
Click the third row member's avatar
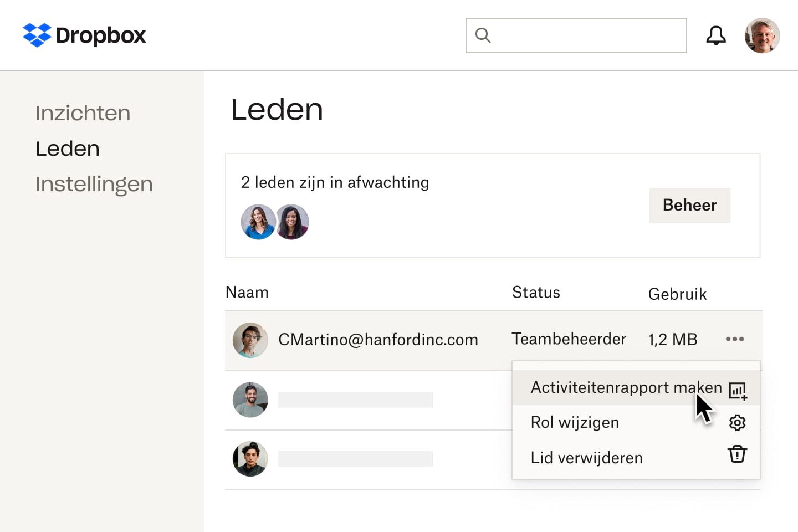250,459
